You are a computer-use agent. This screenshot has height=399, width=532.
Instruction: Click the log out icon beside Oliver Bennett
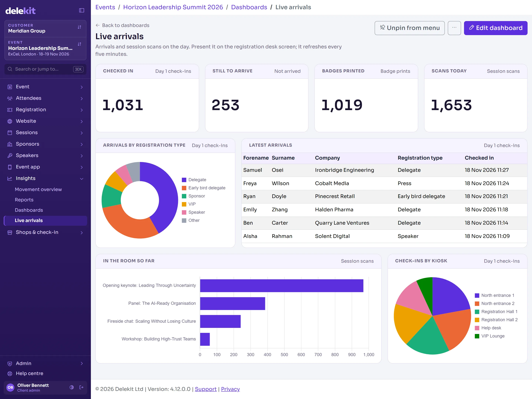(81, 387)
